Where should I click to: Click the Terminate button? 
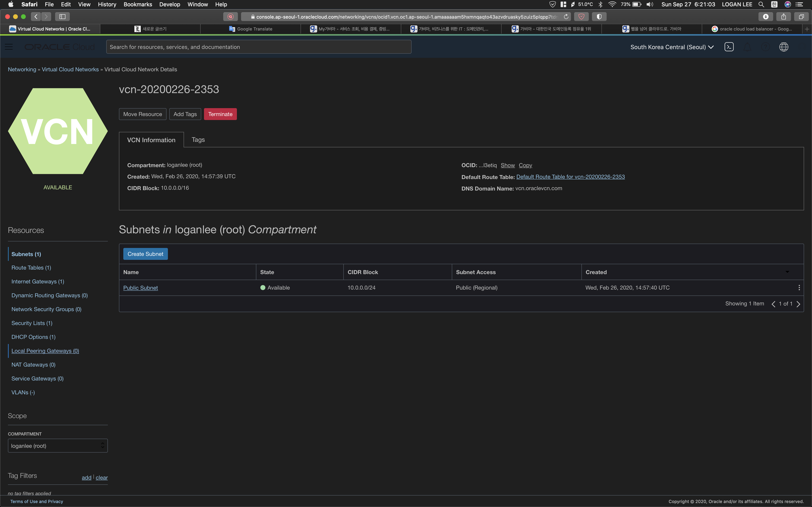click(220, 114)
